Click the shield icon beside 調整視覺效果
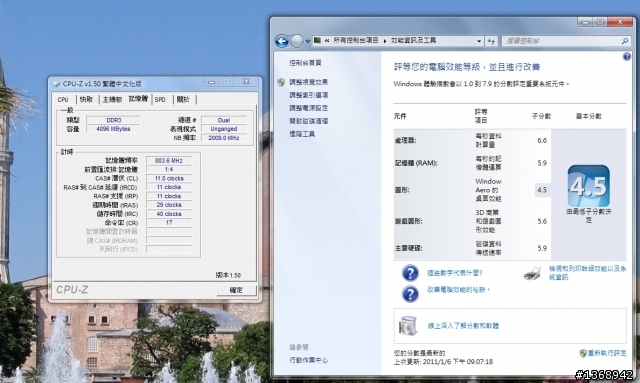The width and height of the screenshot is (640, 383). click(281, 82)
